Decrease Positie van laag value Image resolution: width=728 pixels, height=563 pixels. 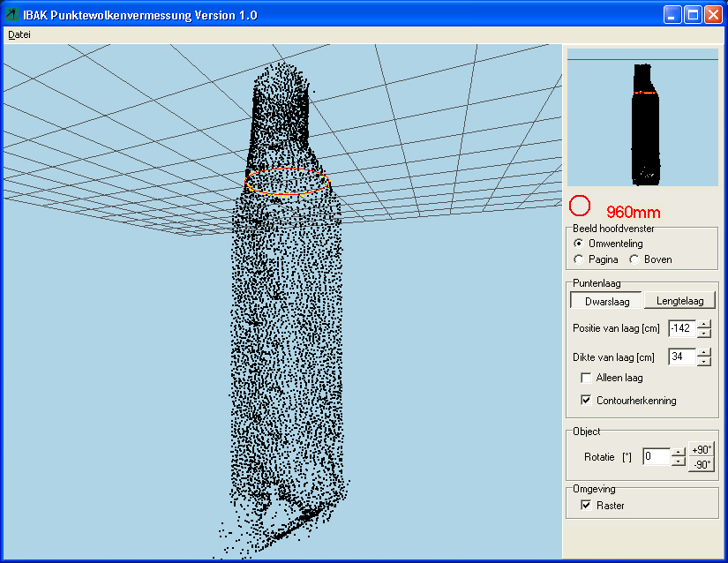pos(704,333)
